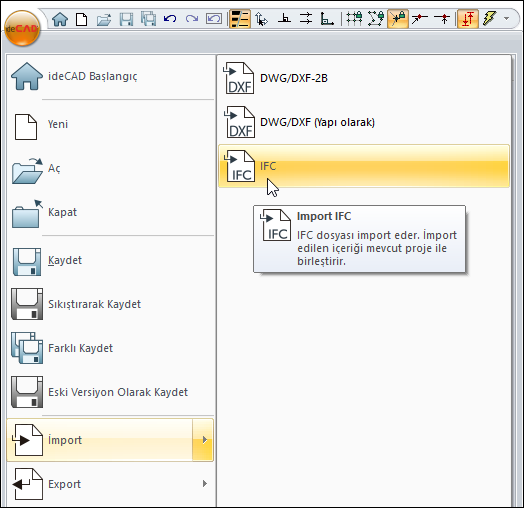Click the Save floppy icon in toolbar
Screen dimensions: 524x508
[126, 19]
